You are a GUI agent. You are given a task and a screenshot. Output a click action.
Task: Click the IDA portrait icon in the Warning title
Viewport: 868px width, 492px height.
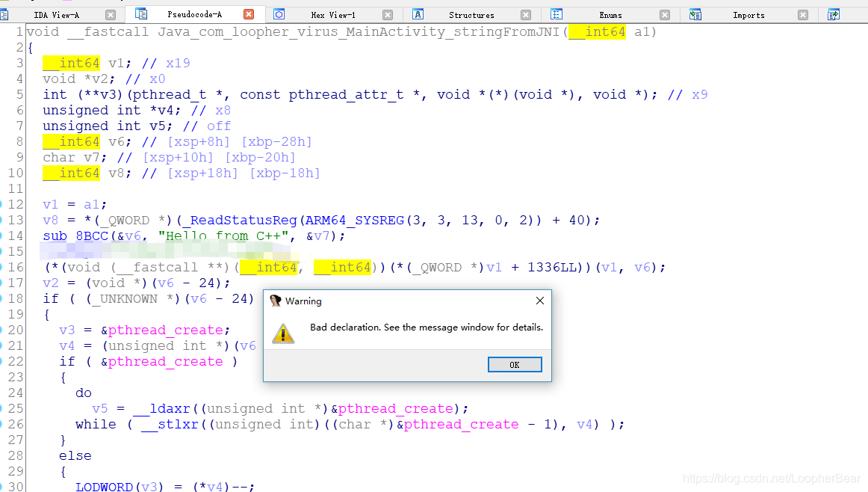(x=275, y=301)
